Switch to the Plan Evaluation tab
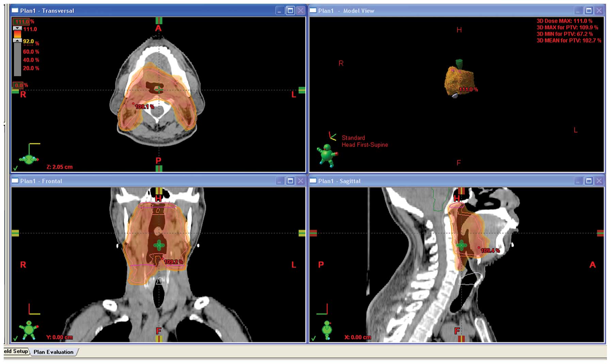The width and height of the screenshot is (611, 364). (53, 352)
